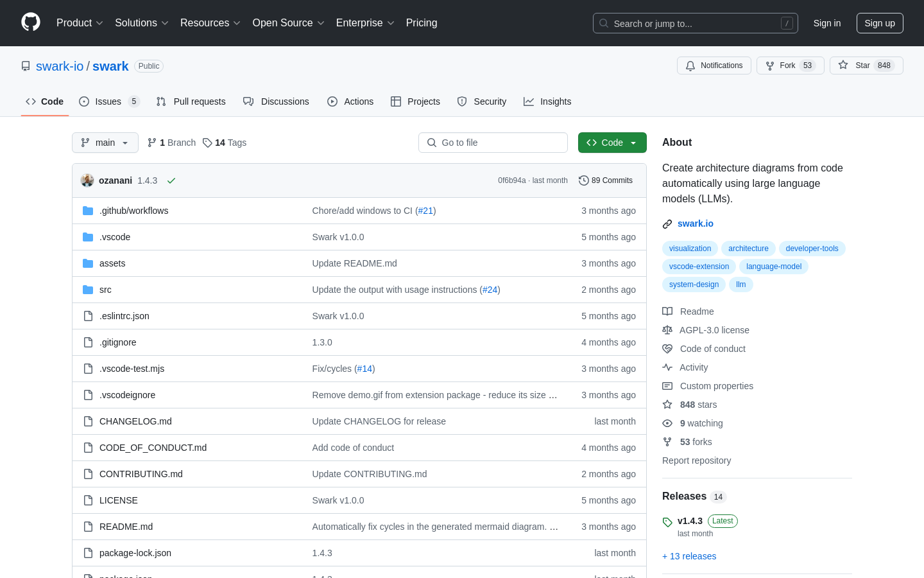Expand the Solutions dropdown

pyautogui.click(x=142, y=23)
